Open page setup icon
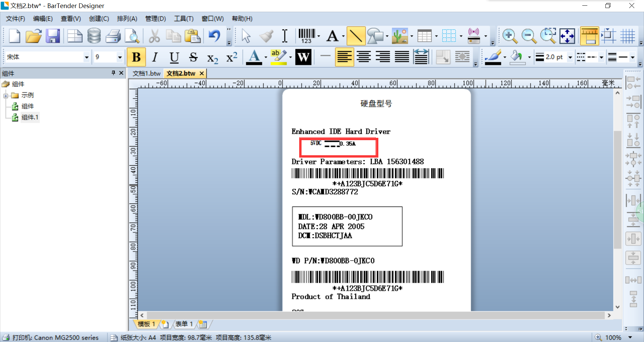The width and height of the screenshot is (644, 342). 74,36
